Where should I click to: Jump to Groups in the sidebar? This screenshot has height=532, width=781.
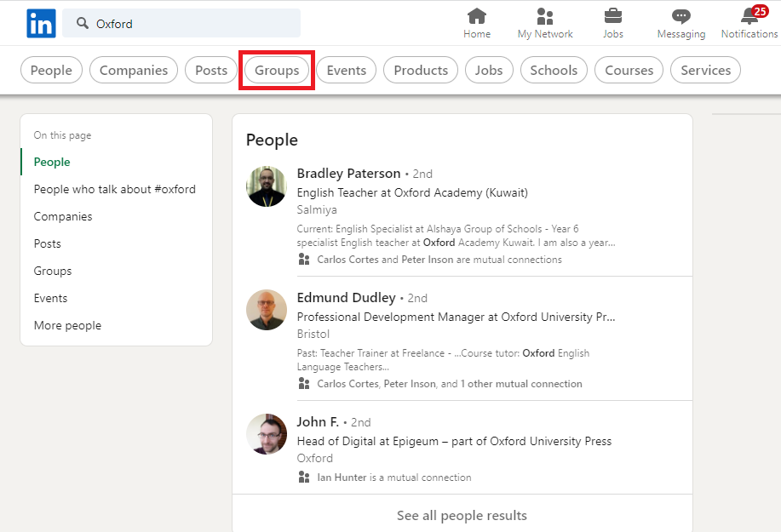coord(53,271)
